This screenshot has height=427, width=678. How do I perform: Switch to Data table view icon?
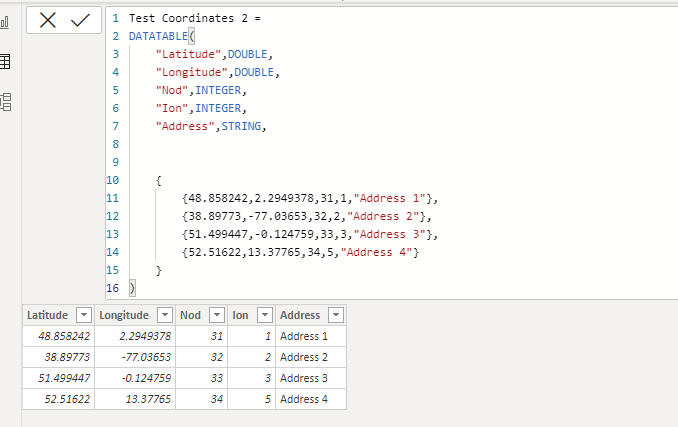coord(5,61)
